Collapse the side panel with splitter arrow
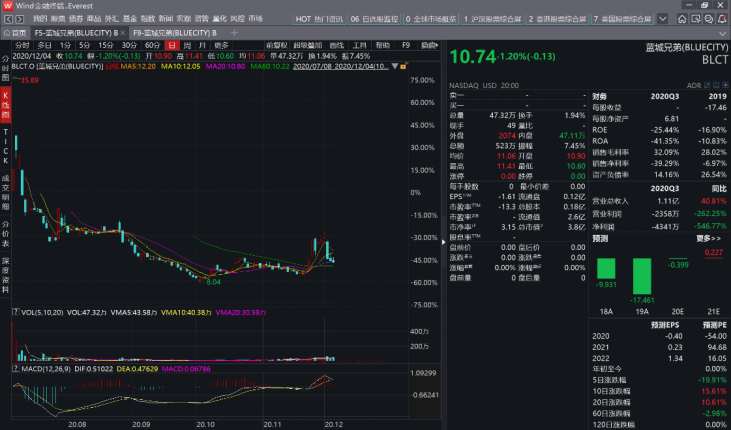 tap(443, 242)
